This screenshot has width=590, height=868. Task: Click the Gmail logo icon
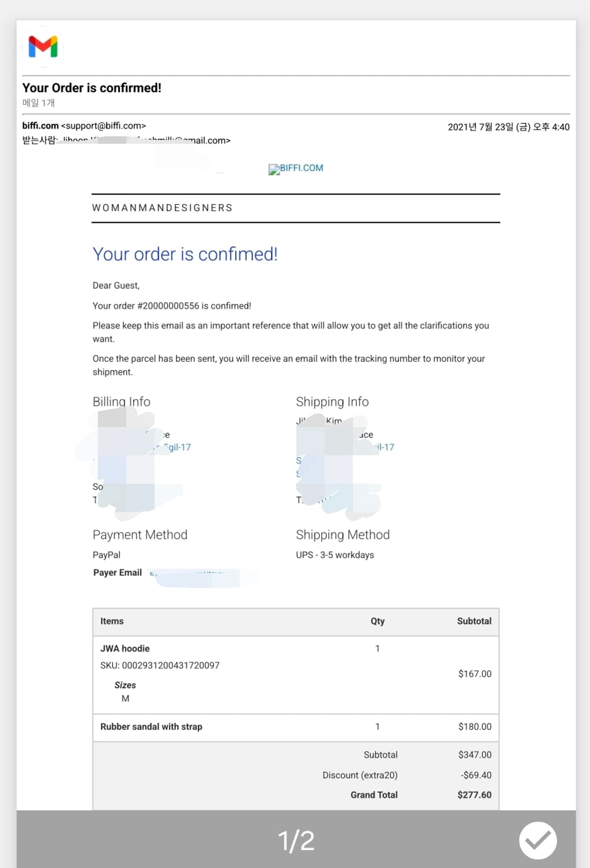coord(43,47)
